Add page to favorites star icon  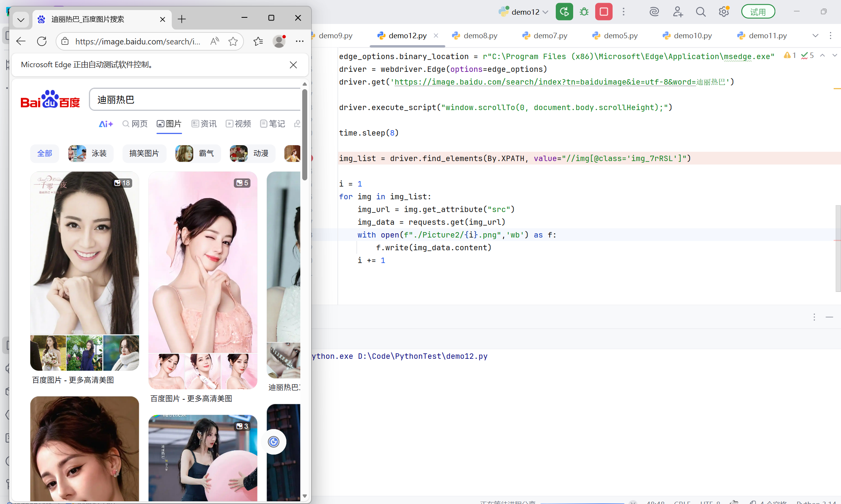pos(233,41)
